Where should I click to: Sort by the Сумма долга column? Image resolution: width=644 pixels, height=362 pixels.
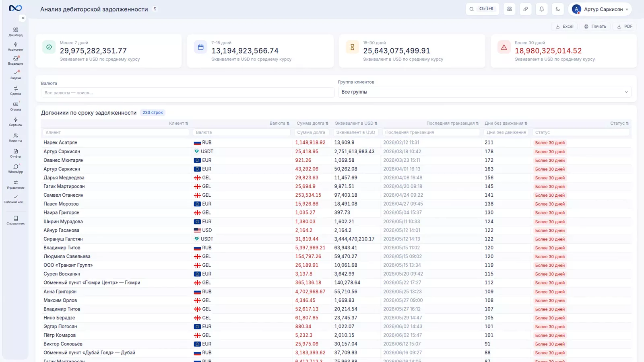click(312, 123)
